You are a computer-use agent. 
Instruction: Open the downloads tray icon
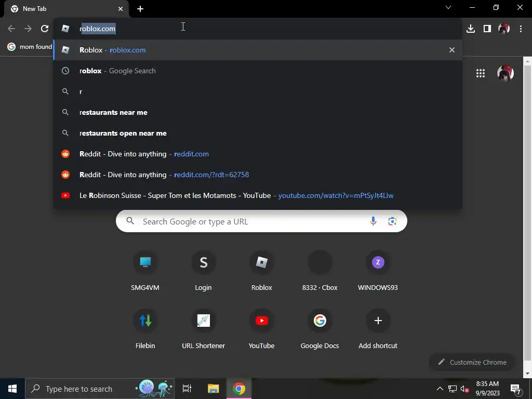471,29
